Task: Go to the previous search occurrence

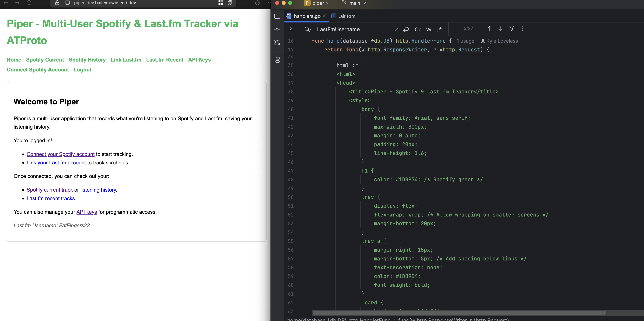Action: [x=489, y=28]
